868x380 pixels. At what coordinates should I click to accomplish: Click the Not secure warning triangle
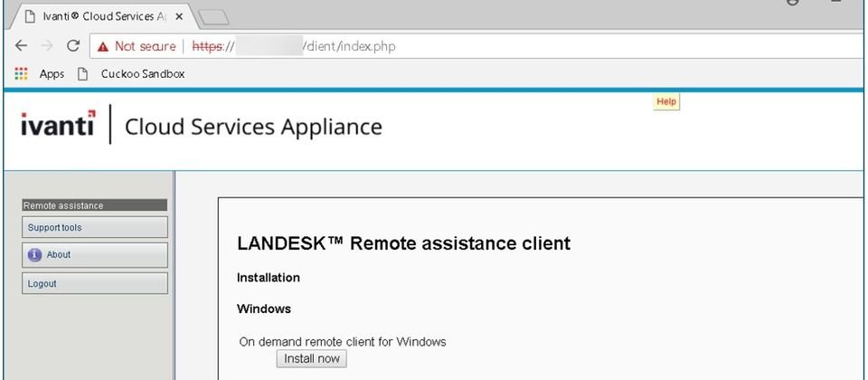coord(102,46)
